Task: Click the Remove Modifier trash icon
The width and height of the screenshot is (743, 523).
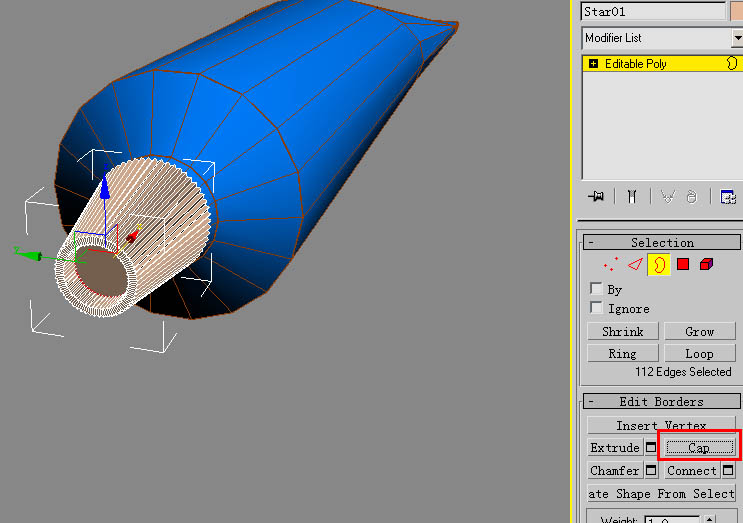Action: [692, 196]
